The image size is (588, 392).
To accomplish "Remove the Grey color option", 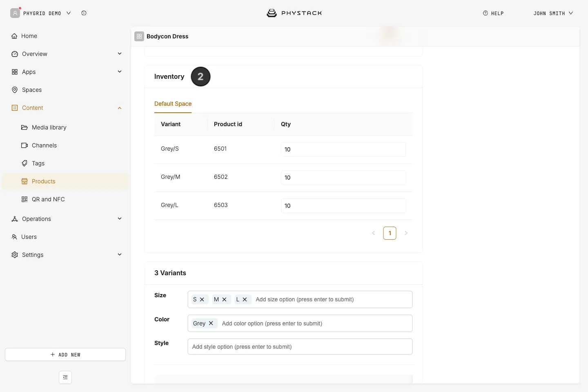I will [211, 323].
